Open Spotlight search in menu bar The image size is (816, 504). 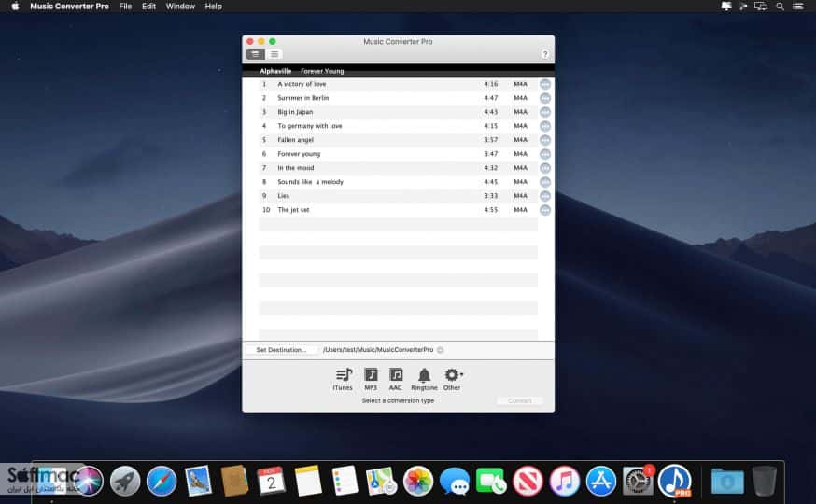pos(781,7)
